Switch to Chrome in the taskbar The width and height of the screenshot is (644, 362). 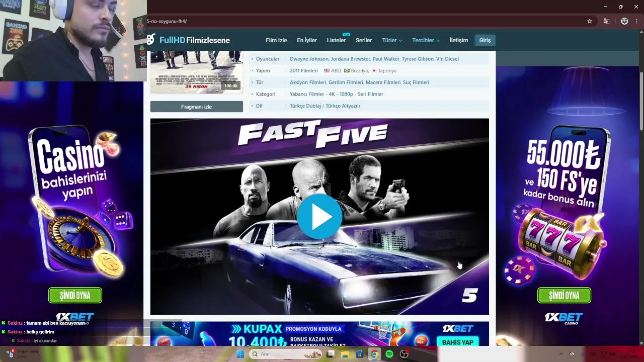[374, 354]
